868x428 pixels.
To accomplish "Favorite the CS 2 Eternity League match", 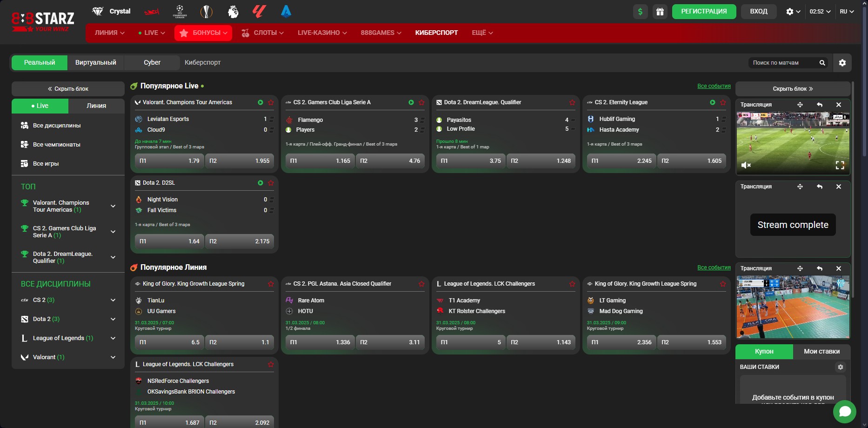I will click(x=723, y=102).
